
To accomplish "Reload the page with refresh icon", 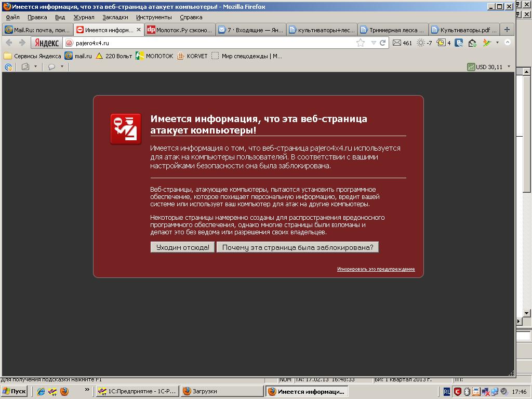I will pos(383,43).
